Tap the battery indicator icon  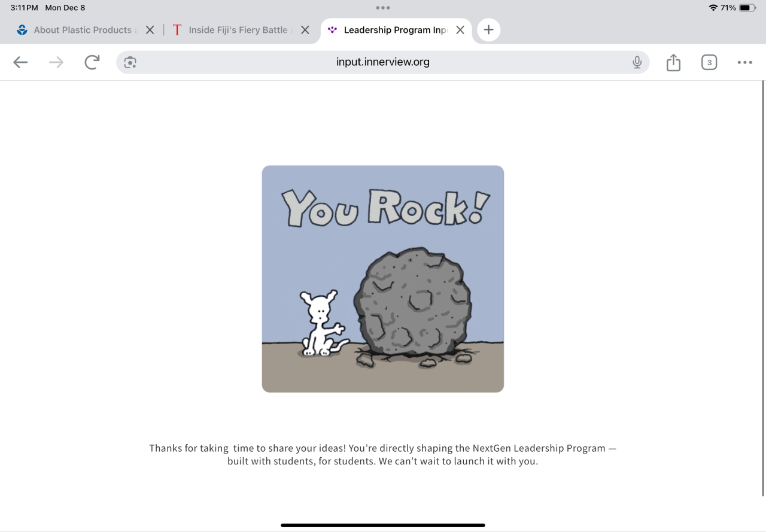(748, 8)
